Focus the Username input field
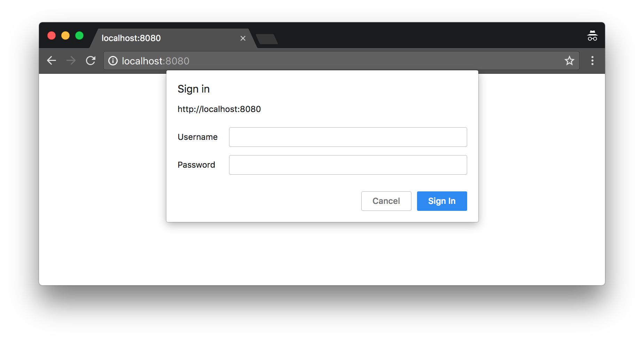The width and height of the screenshot is (644, 341). 348,137
